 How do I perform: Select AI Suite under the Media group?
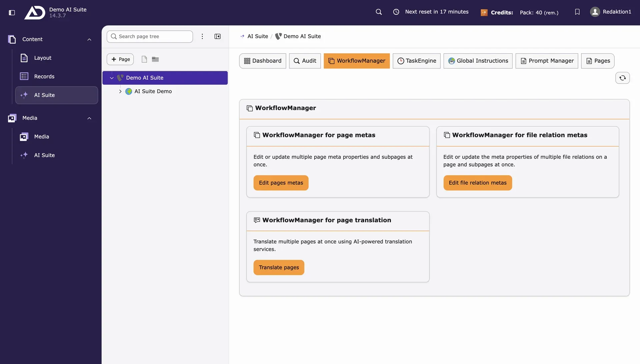click(57, 155)
